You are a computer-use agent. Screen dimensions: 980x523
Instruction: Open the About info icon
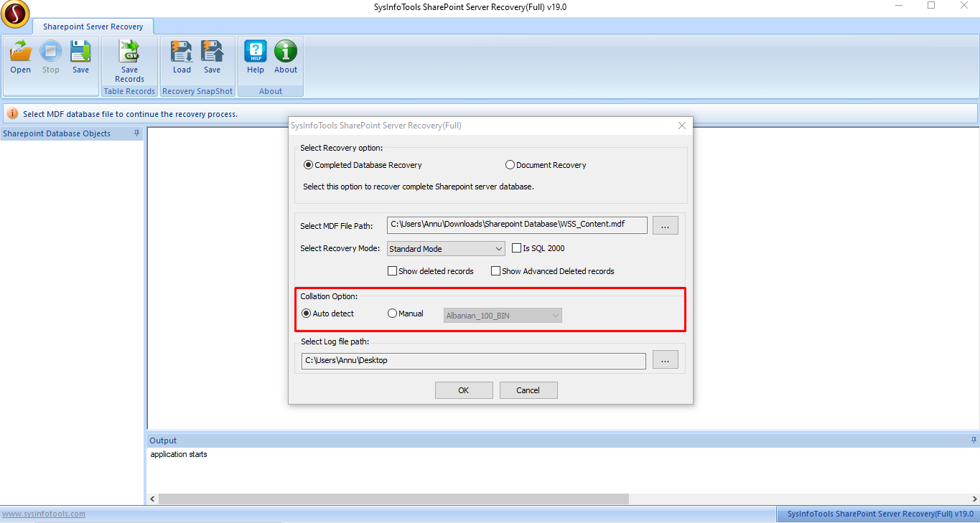click(286, 52)
